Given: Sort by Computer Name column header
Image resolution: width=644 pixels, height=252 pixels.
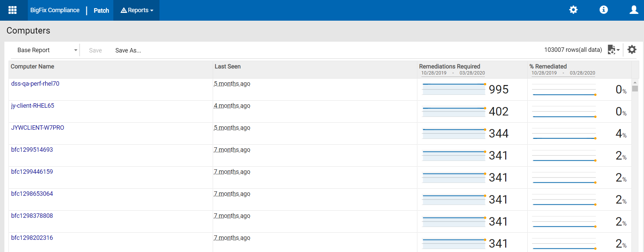Looking at the screenshot, I should click(x=32, y=66).
